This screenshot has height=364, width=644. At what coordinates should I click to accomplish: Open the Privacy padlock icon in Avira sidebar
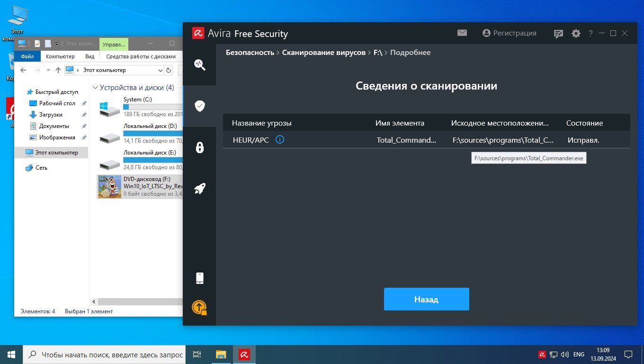pos(200,147)
